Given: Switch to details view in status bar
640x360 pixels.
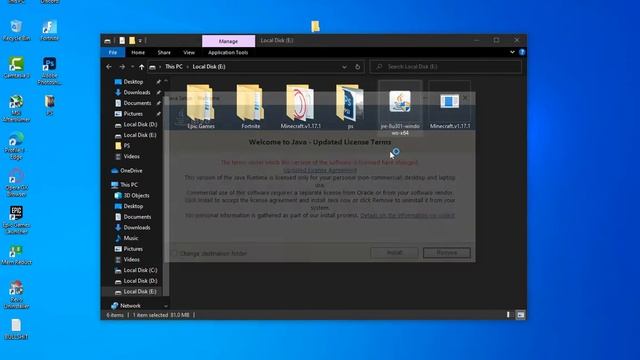Looking at the screenshot, I should (x=508, y=315).
